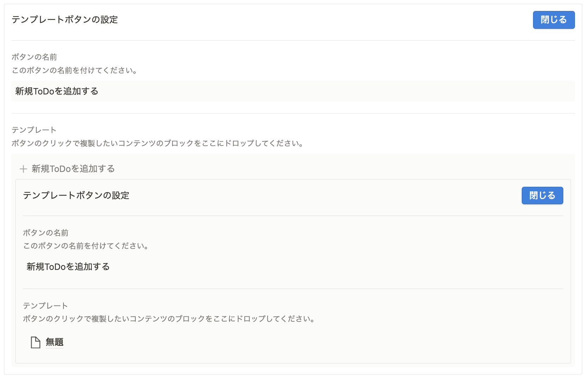Click the outer テンプレートボタンの設定 heading
Screen dimensions: 588x377
(65, 20)
